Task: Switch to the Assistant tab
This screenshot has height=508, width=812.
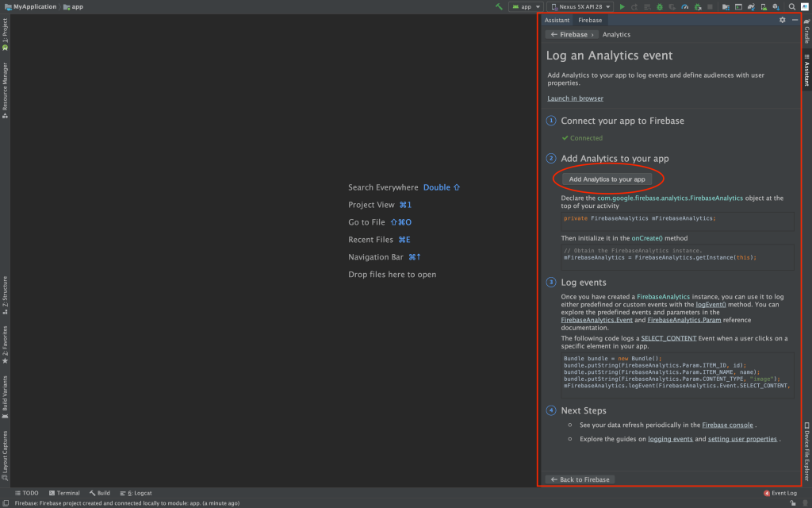Action: (x=557, y=20)
